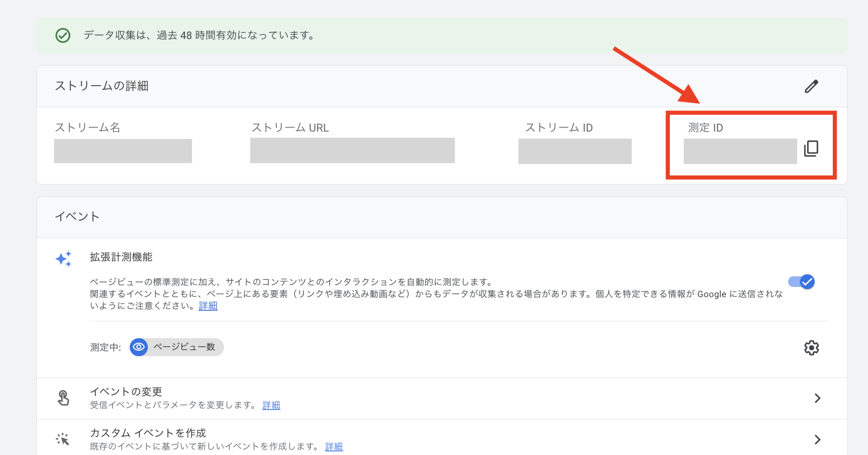Click the redacted ストリーム名 value
868x455 pixels.
(123, 151)
